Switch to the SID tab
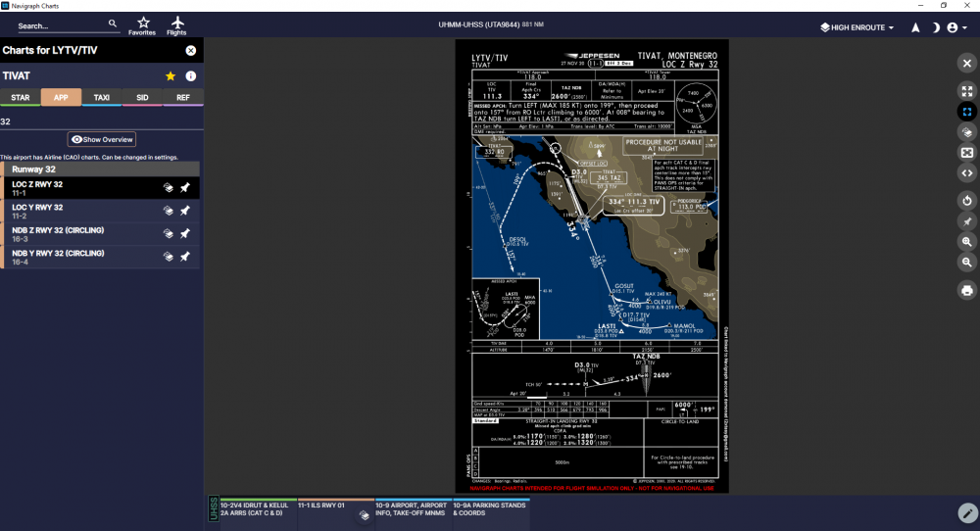Screen dimensions: 980x531 [142, 97]
